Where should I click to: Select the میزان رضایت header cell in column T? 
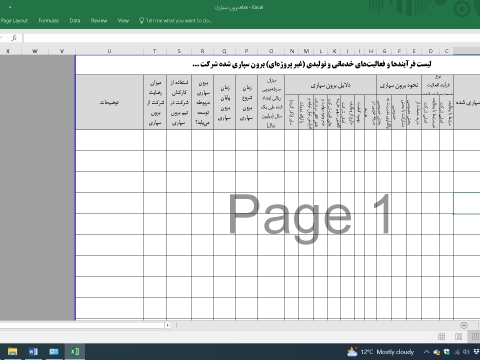pyautogui.click(x=155, y=102)
